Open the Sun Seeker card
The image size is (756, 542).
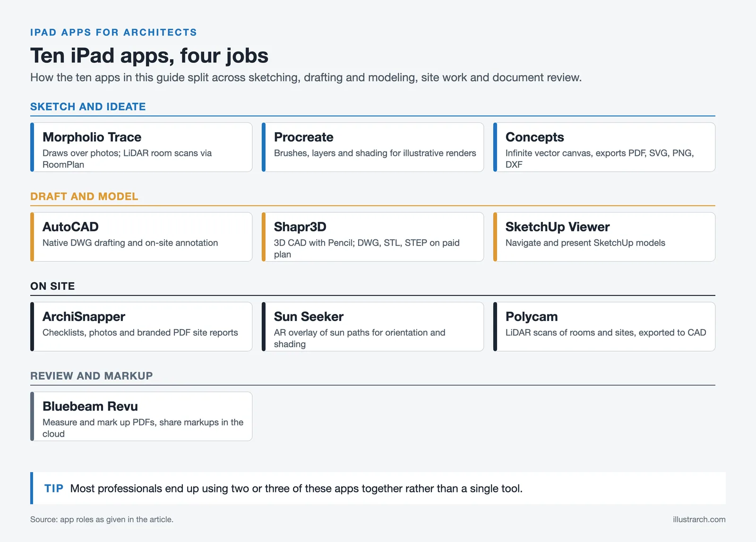click(x=373, y=327)
